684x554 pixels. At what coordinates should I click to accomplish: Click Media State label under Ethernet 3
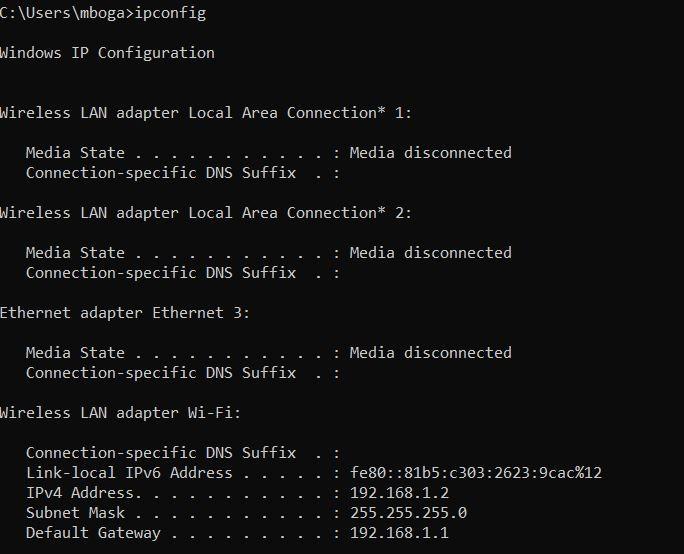(75, 353)
